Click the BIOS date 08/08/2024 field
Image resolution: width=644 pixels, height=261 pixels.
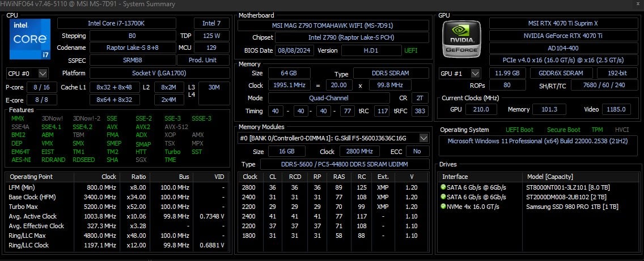(x=295, y=50)
